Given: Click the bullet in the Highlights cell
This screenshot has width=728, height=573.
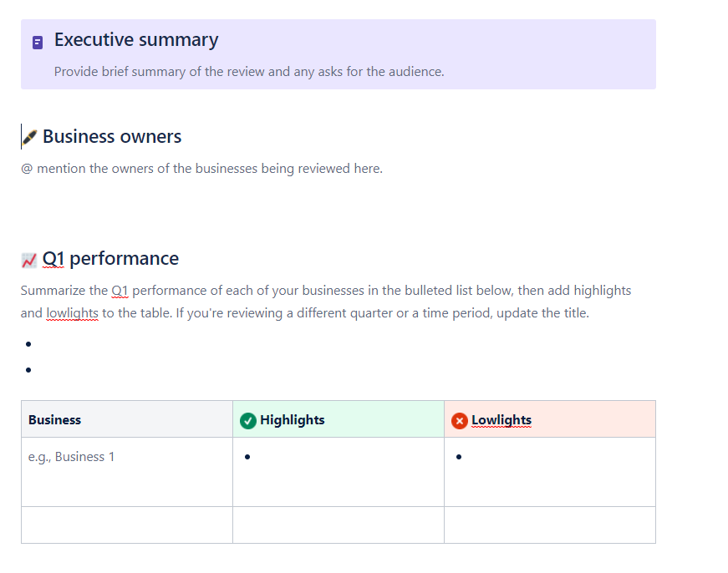Looking at the screenshot, I should pyautogui.click(x=247, y=457).
